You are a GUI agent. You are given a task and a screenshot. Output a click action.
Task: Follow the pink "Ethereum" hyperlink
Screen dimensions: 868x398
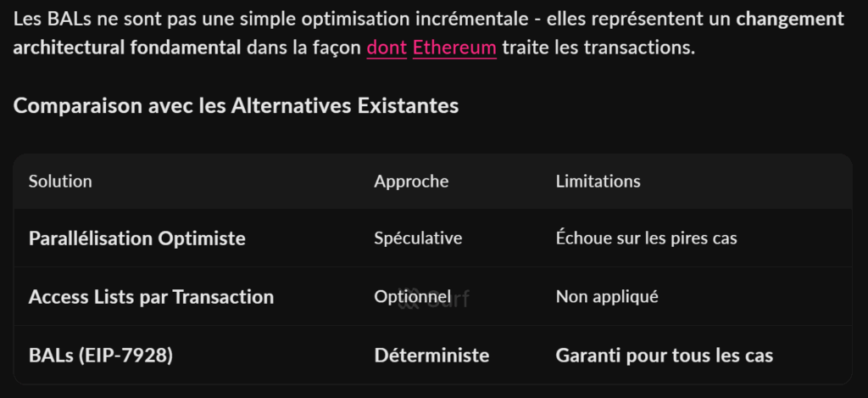click(454, 48)
